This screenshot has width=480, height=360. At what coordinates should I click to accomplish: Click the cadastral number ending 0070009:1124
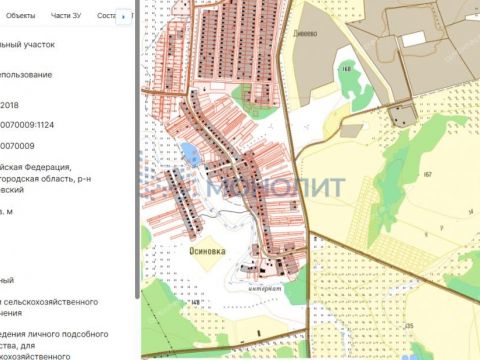(27, 125)
